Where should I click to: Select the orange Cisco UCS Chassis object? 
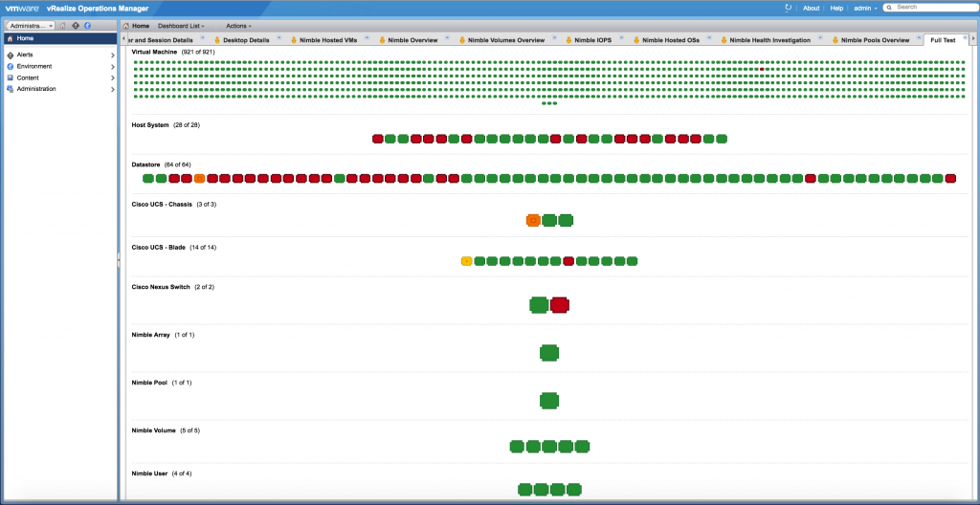pos(533,220)
